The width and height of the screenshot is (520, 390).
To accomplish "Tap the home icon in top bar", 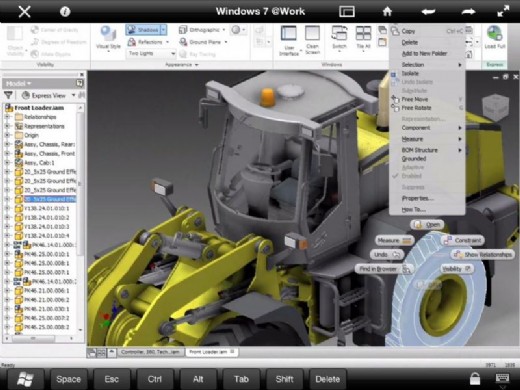I will click(387, 12).
